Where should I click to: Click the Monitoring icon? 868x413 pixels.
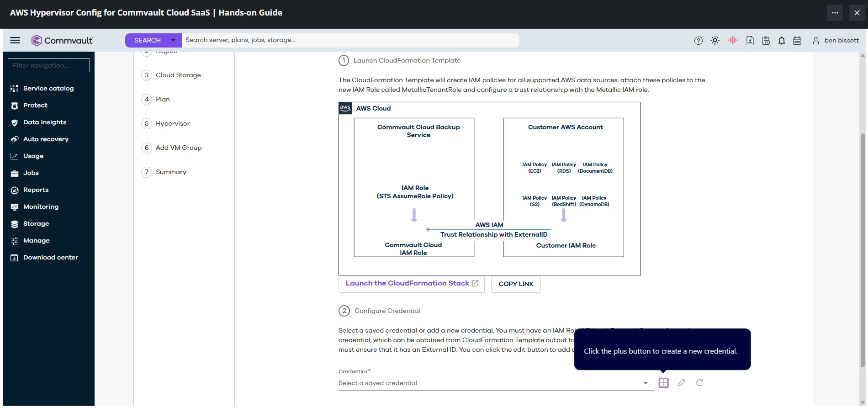pyautogui.click(x=14, y=207)
